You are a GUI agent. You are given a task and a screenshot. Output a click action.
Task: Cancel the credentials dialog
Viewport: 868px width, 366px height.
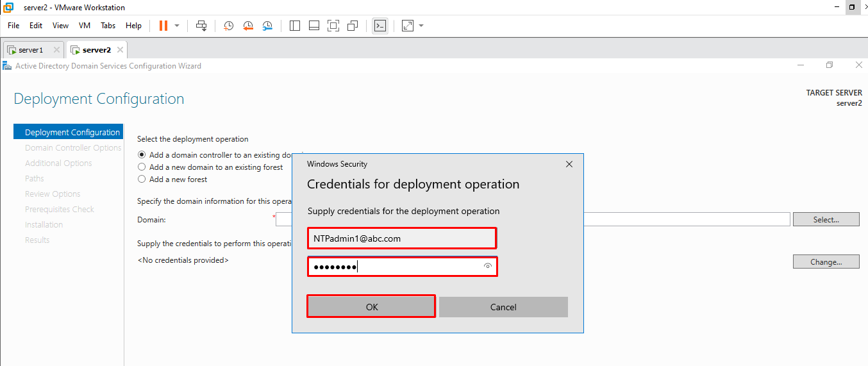503,306
